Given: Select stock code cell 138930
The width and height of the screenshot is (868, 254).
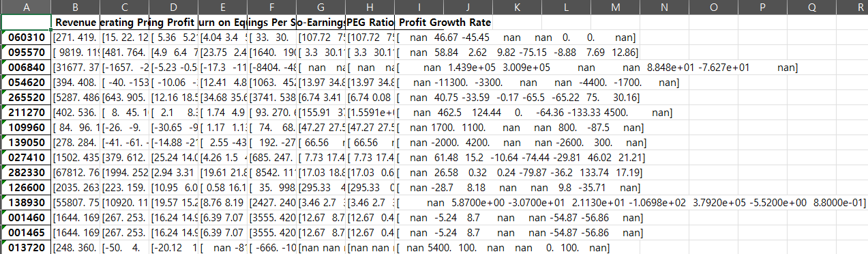Looking at the screenshot, I should [26, 202].
